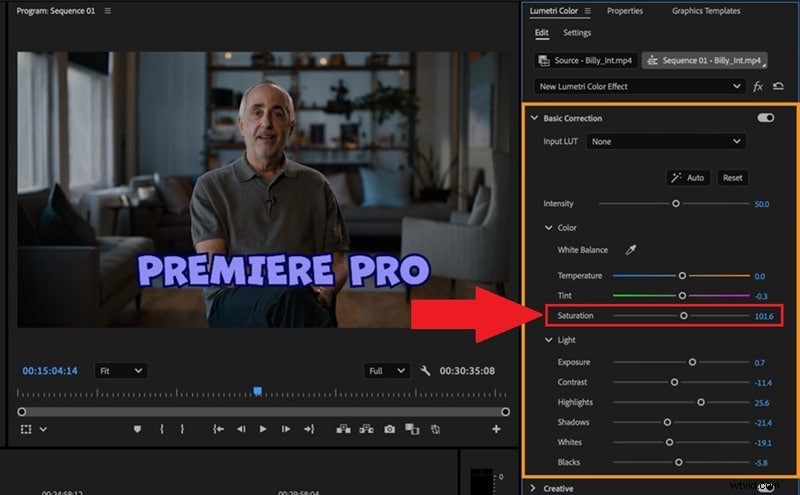
Task: Select the Settings tab
Action: (x=577, y=33)
